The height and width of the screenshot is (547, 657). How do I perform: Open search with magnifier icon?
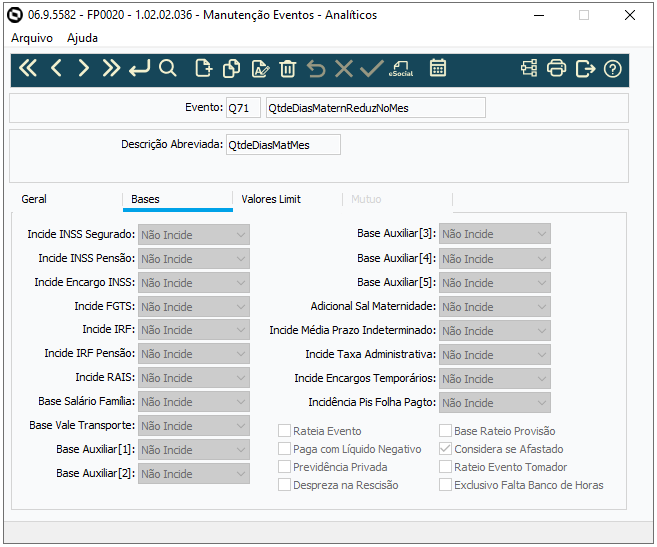[168, 68]
